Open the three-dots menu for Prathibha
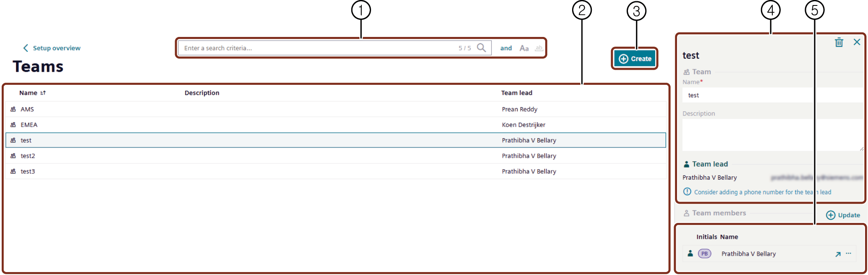Viewport: 868px width, 275px height. pos(848,254)
